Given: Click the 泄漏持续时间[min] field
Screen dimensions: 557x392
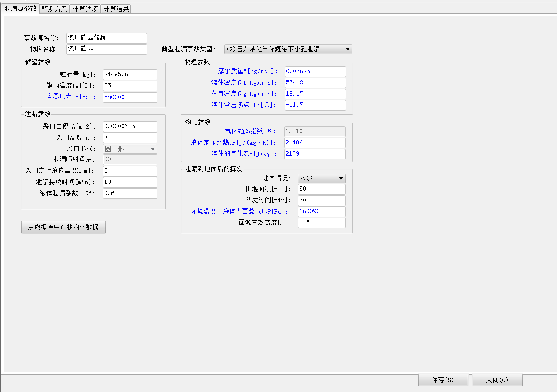Looking at the screenshot, I should 130,182.
